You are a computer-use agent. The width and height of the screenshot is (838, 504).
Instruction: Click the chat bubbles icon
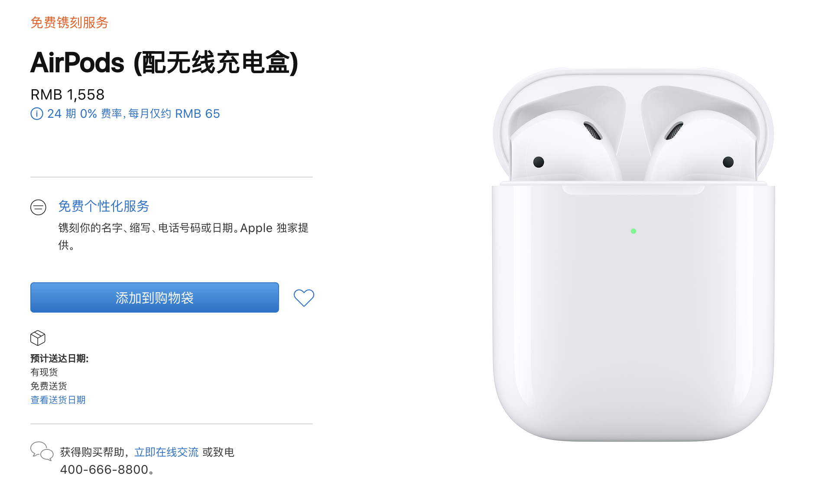tap(42, 451)
